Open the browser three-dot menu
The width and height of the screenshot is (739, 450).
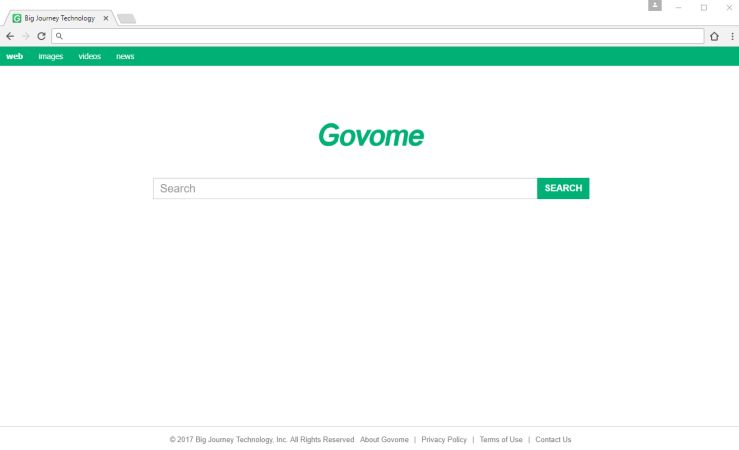point(732,36)
